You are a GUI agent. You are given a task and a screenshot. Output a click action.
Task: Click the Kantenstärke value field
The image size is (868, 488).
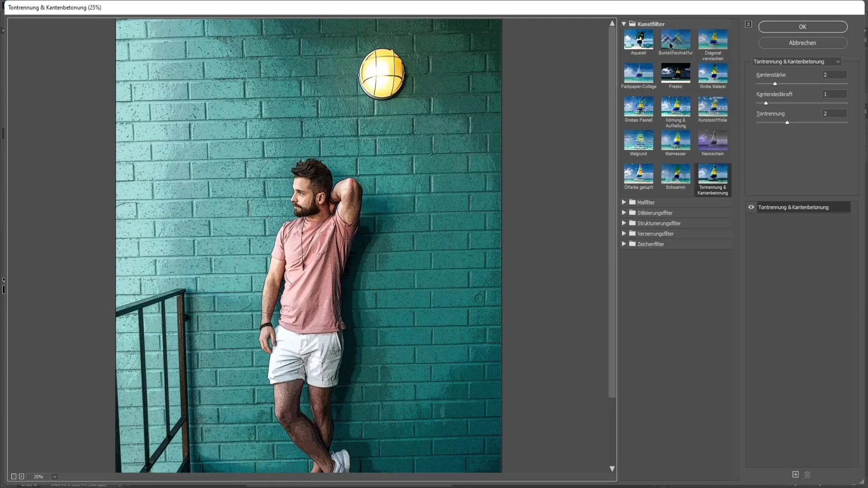(x=834, y=75)
